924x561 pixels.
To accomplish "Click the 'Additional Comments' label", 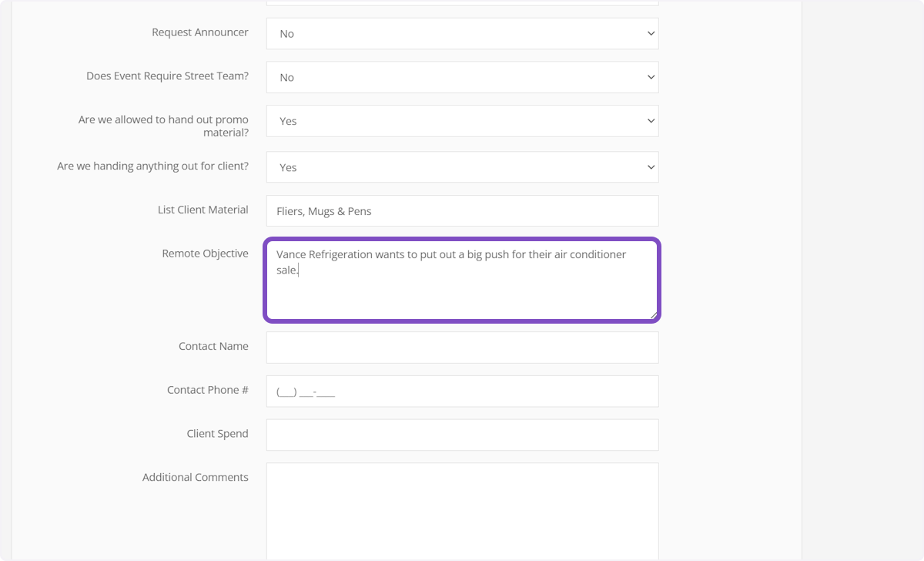I will click(195, 477).
